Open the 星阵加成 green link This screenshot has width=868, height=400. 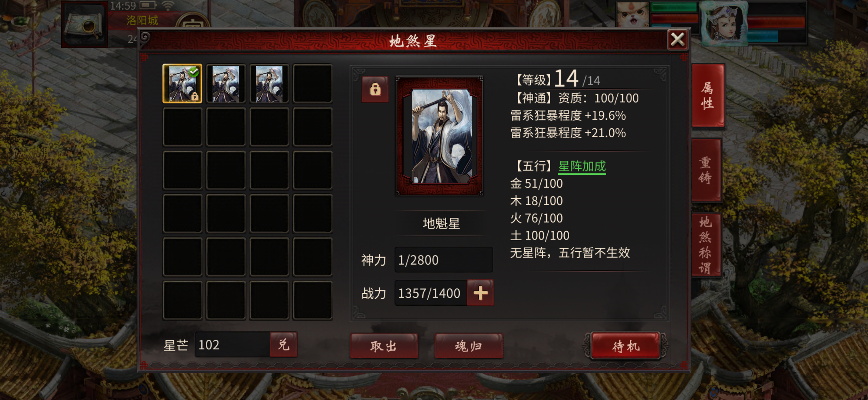coord(582,166)
